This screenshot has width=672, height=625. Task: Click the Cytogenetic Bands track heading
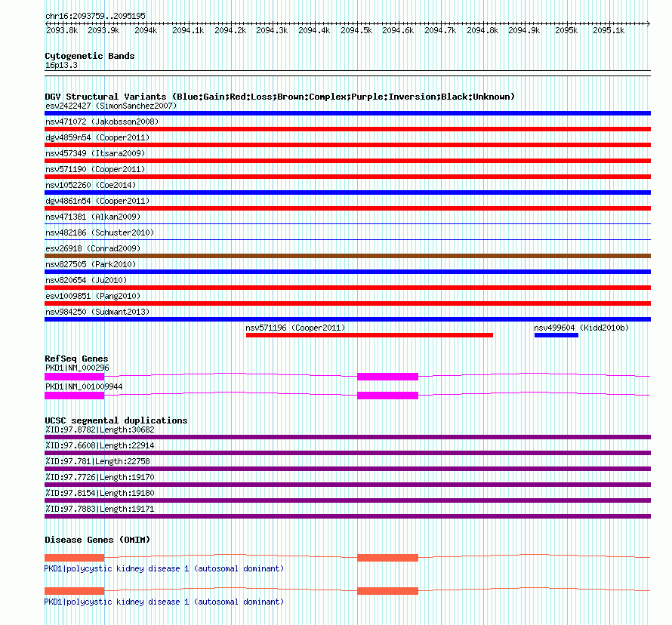(90, 56)
